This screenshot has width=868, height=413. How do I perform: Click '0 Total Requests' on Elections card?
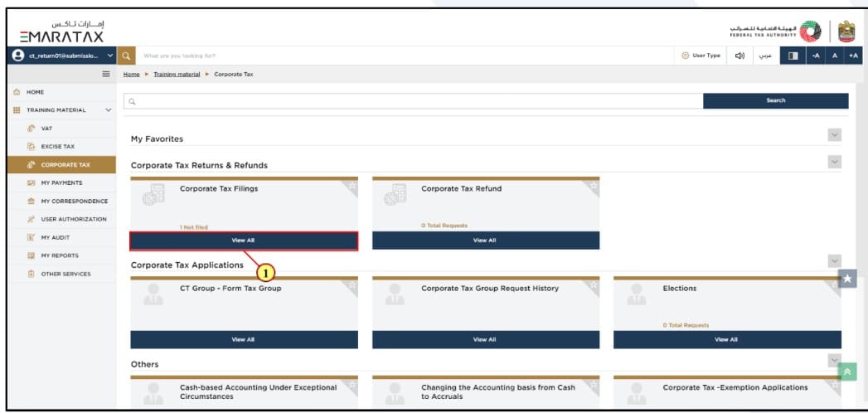point(686,326)
